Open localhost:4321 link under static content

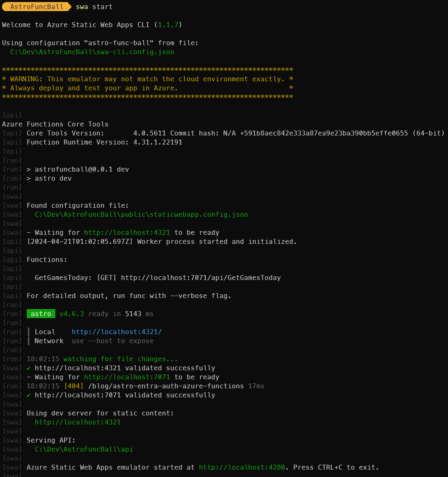(78, 422)
